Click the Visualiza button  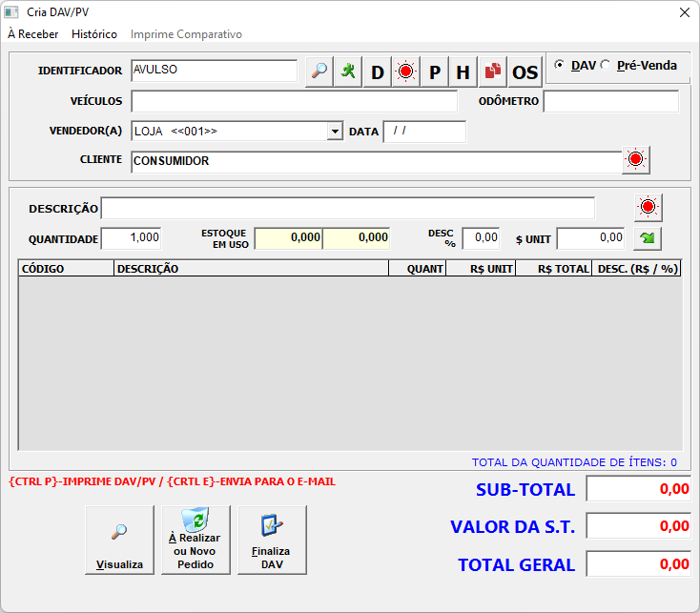pos(119,540)
